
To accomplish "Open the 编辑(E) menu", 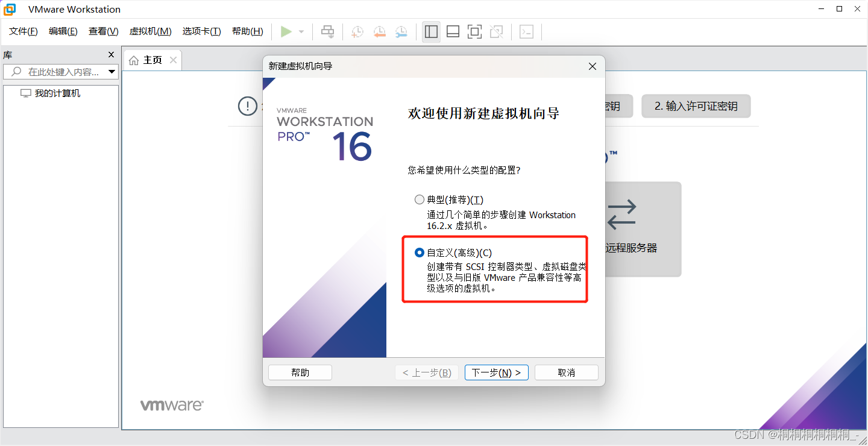I will click(63, 31).
